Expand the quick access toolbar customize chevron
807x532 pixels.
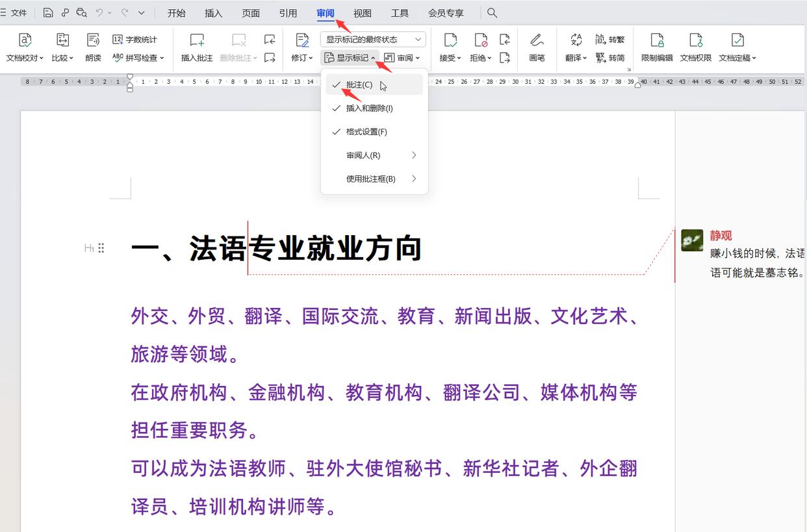141,12
